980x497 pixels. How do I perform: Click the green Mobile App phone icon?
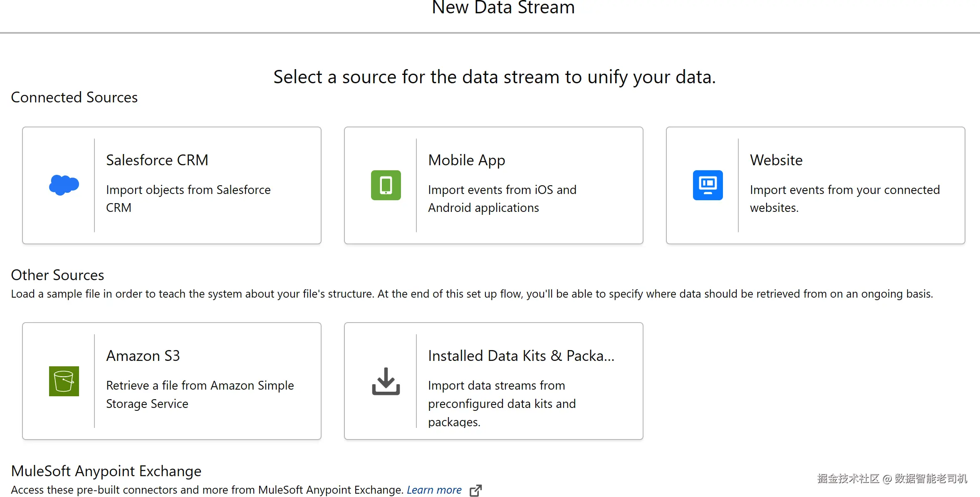(386, 185)
